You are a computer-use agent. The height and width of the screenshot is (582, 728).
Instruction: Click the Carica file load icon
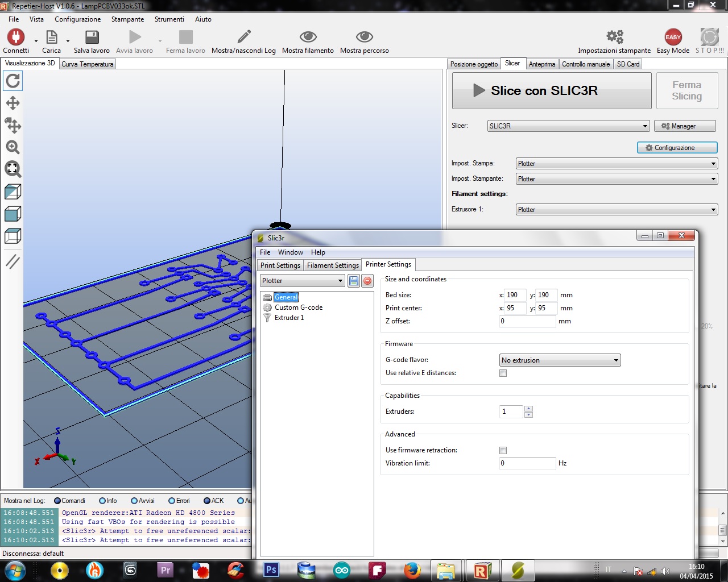coord(51,38)
